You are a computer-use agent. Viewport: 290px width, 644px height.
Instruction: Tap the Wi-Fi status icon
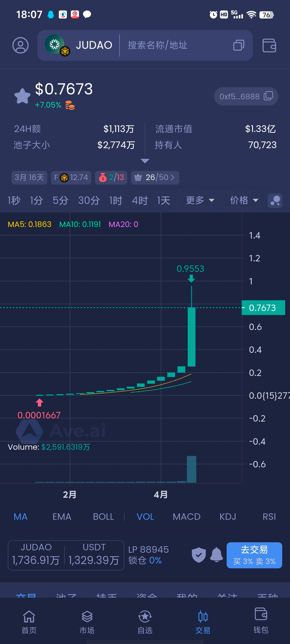(251, 14)
